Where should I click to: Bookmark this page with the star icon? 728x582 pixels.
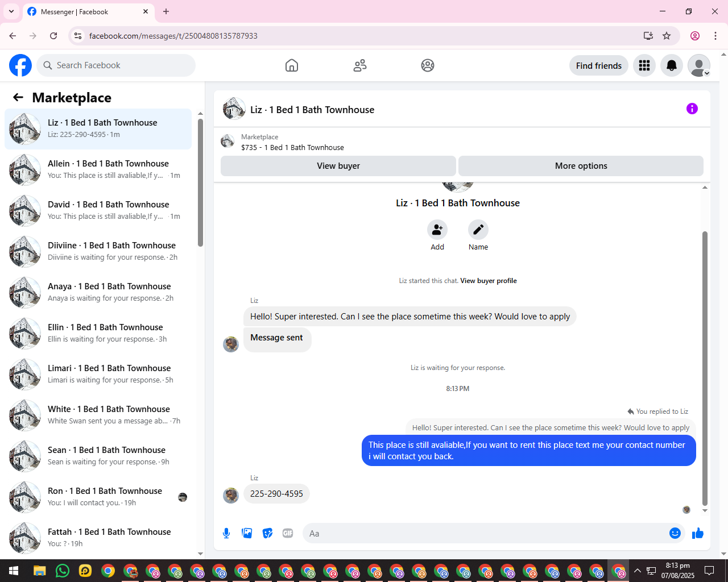[x=667, y=36]
